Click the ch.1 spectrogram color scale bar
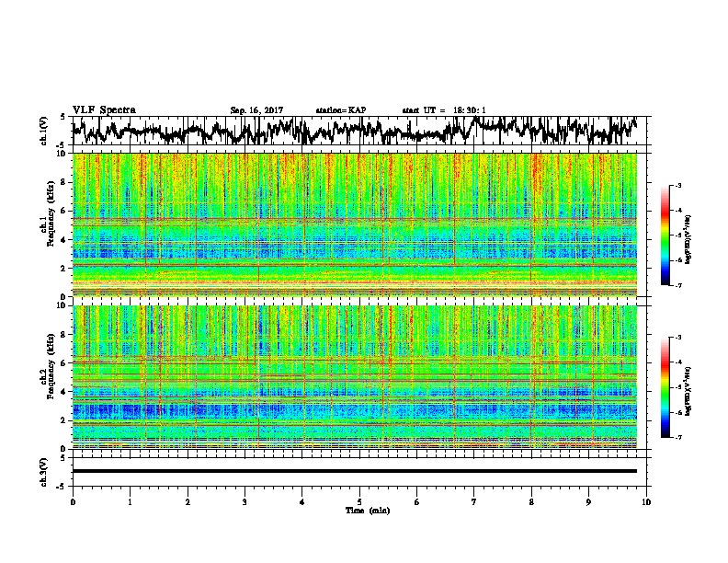Image resolution: width=728 pixels, height=563 pixels. (x=665, y=236)
